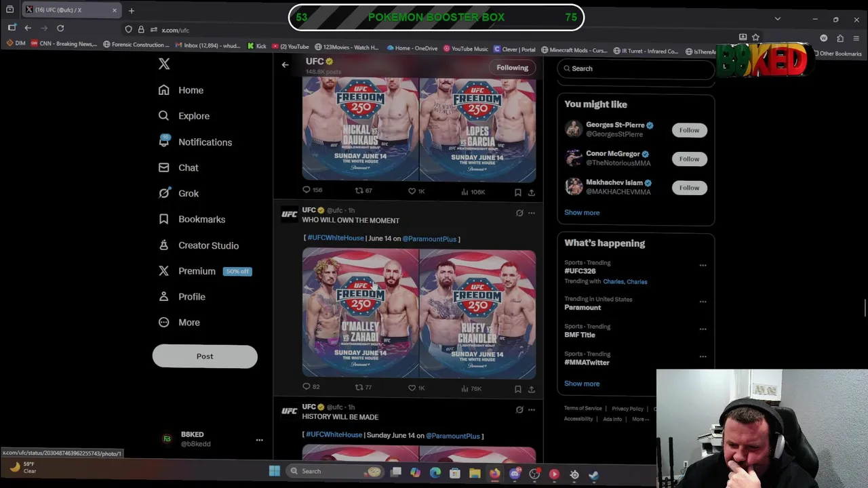This screenshot has width=868, height=488.
Task: Open the #MMATwitter trending topic
Action: 587,363
